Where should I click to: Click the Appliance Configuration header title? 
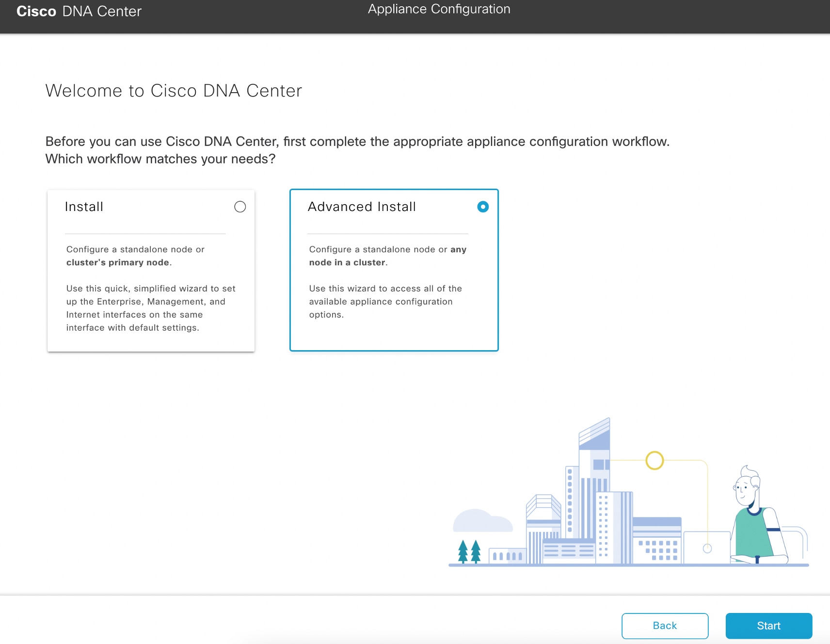439,9
